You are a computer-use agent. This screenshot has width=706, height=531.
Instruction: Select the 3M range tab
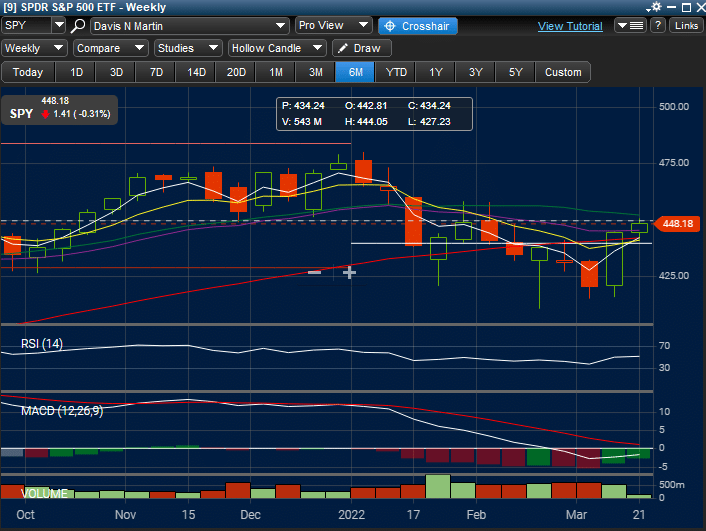coord(316,72)
